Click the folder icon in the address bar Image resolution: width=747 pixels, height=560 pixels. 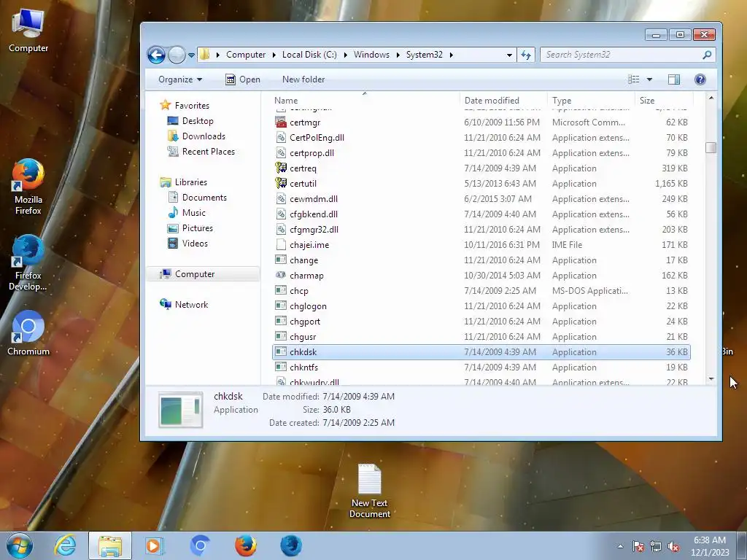tap(205, 54)
